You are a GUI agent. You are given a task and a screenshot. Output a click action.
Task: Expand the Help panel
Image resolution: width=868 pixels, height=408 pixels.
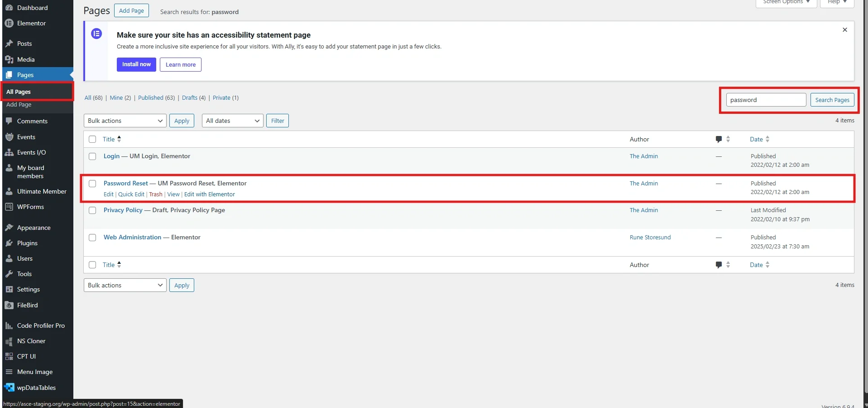tap(837, 3)
